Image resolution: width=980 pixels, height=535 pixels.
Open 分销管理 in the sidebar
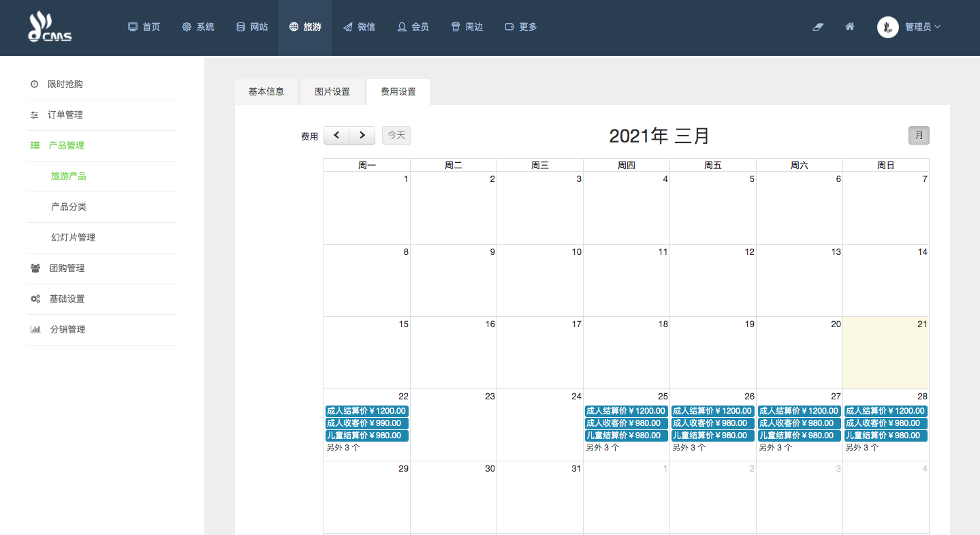click(x=67, y=330)
